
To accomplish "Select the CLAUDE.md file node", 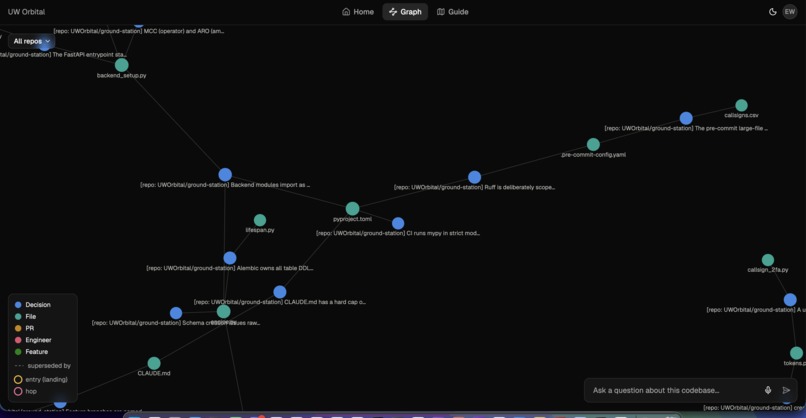I will pos(154,364).
